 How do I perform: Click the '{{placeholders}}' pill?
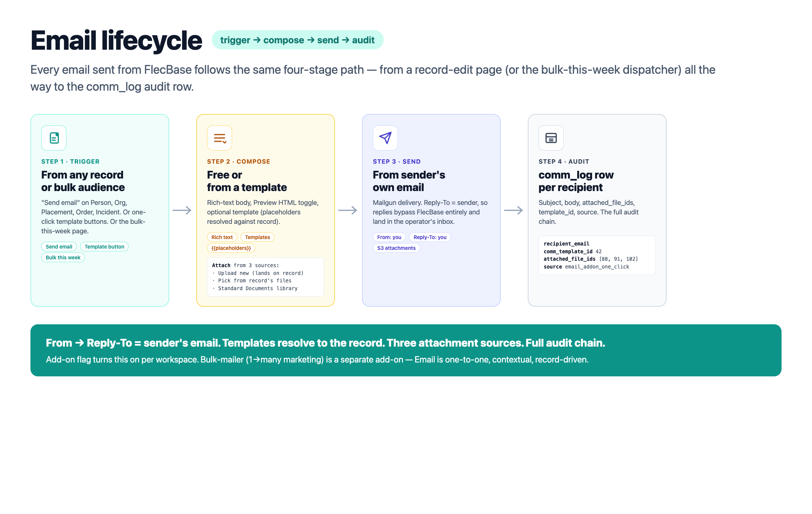point(231,248)
